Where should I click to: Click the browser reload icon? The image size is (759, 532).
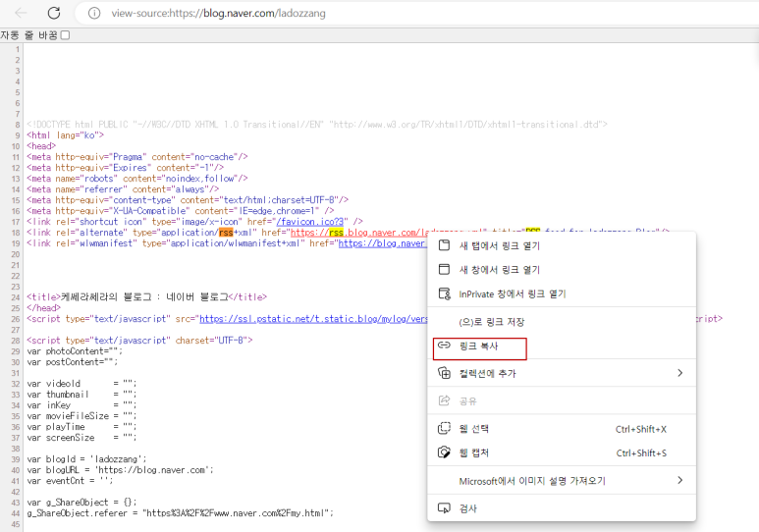point(54,13)
